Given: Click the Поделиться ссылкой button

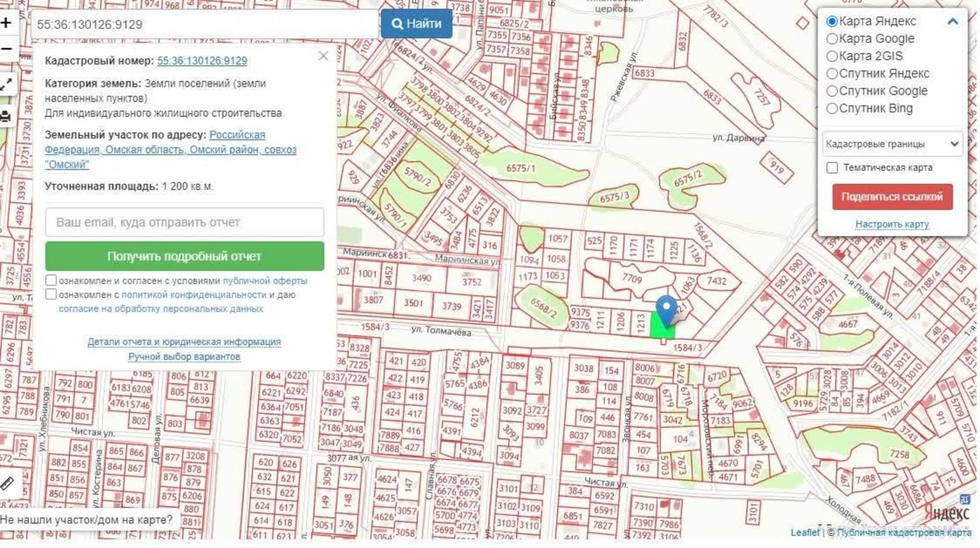Looking at the screenshot, I should (892, 197).
